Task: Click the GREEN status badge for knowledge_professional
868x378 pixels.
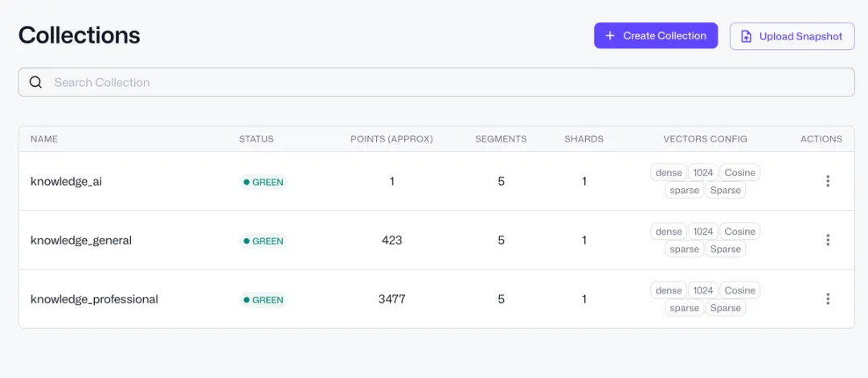Action: 263,299
